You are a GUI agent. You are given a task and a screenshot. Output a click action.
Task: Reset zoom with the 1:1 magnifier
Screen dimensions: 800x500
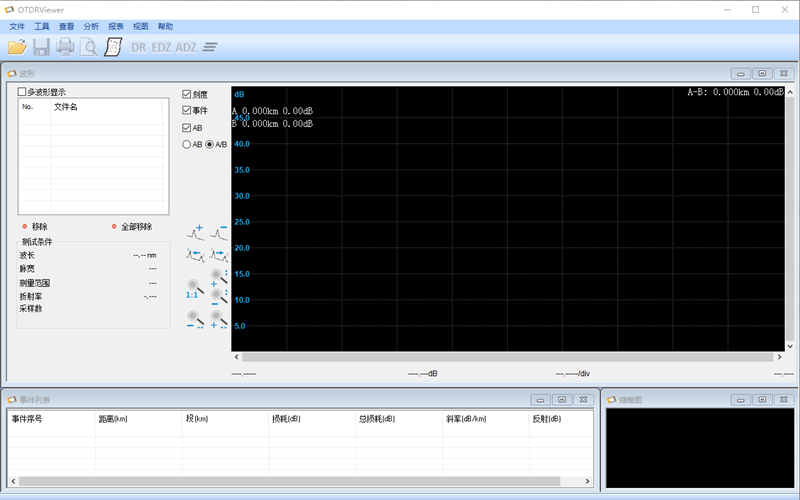coord(195,289)
